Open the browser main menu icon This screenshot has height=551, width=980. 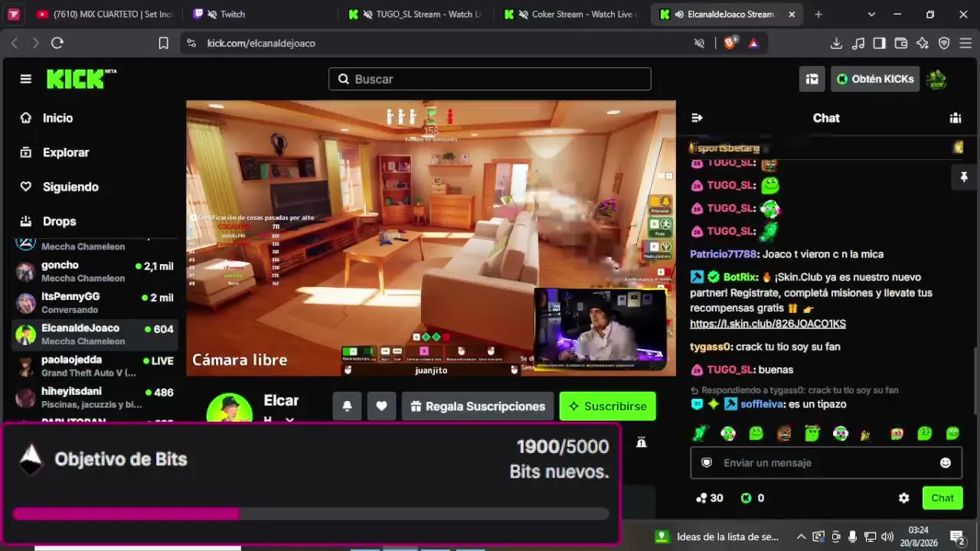point(965,44)
